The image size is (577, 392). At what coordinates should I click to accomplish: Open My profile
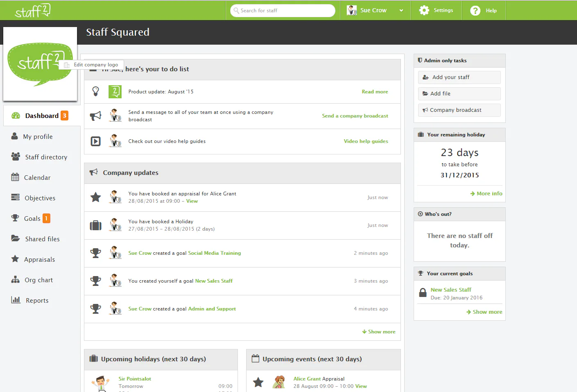click(38, 136)
